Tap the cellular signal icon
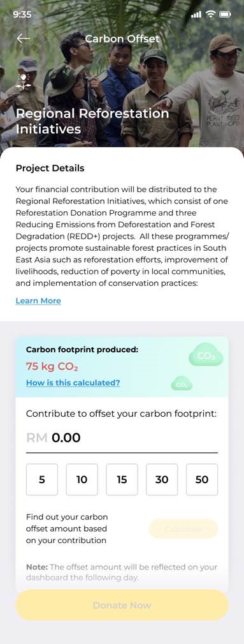This screenshot has height=644, width=244. click(196, 15)
